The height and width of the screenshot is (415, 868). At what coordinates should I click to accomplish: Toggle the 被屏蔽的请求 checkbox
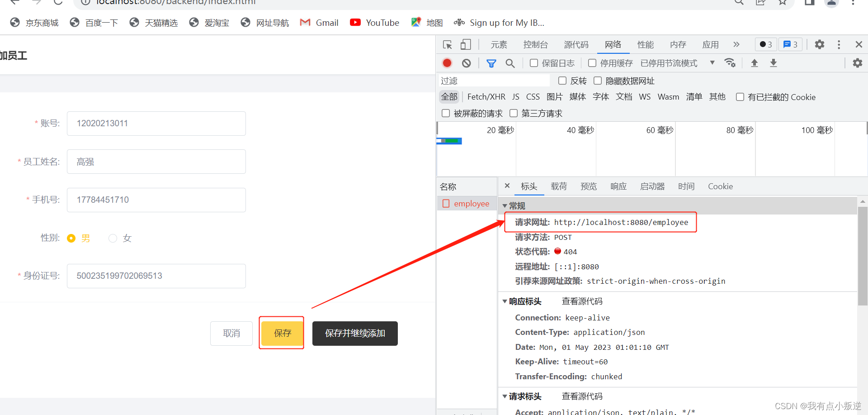[446, 113]
